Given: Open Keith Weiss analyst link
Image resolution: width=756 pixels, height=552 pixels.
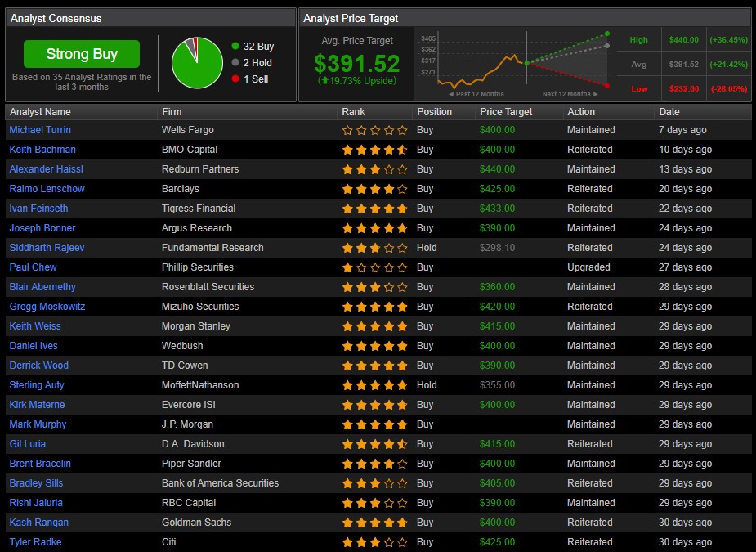Looking at the screenshot, I should (35, 326).
